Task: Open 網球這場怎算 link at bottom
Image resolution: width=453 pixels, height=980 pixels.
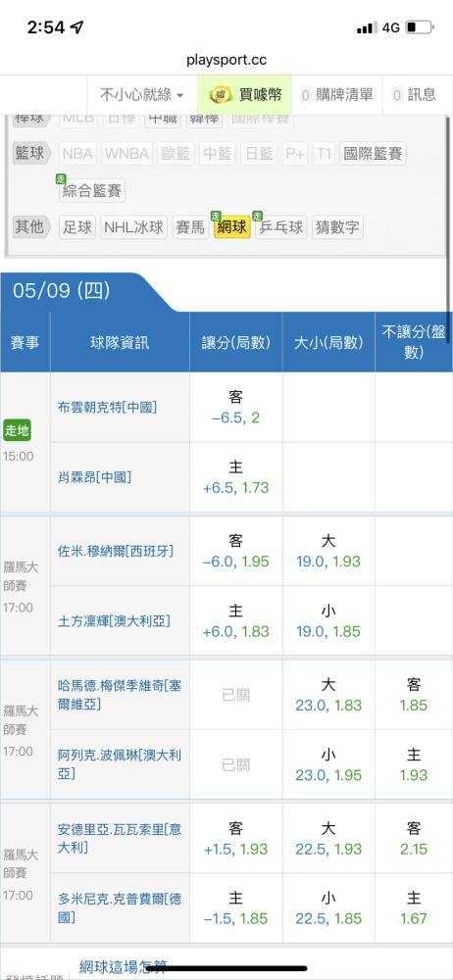Action: pyautogui.click(x=124, y=968)
